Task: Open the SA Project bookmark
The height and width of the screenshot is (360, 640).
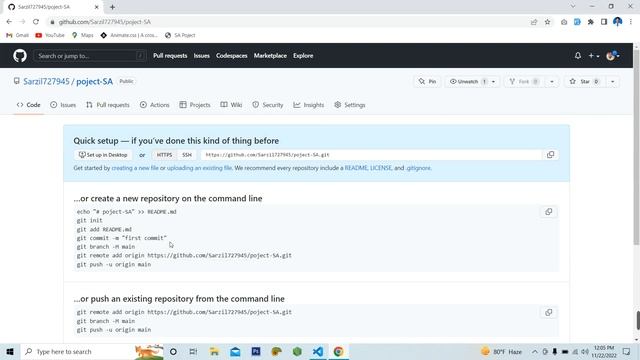Action: (180, 35)
